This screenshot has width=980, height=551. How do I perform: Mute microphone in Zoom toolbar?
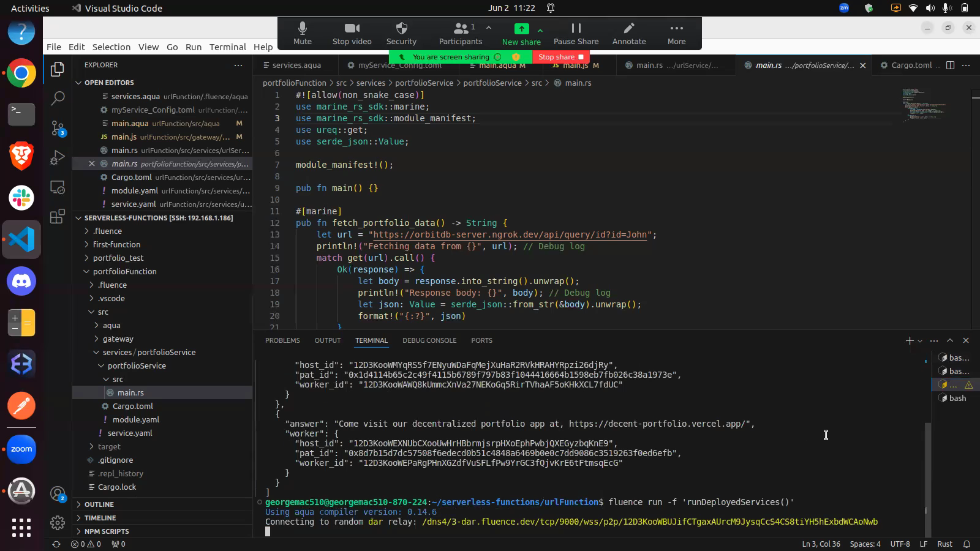pos(303,33)
